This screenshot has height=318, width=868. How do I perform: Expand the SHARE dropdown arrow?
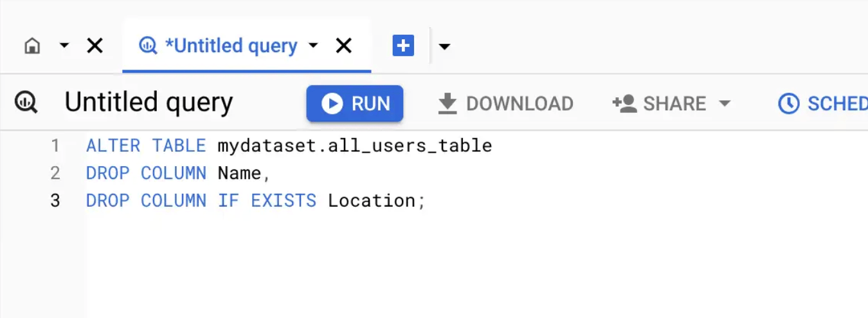pyautogui.click(x=725, y=104)
